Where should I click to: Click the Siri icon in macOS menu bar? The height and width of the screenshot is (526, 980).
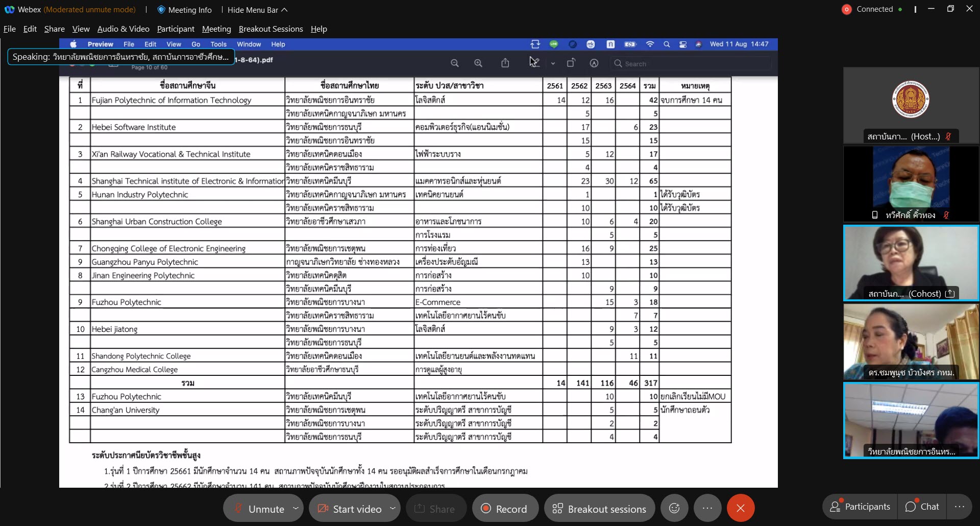click(698, 44)
